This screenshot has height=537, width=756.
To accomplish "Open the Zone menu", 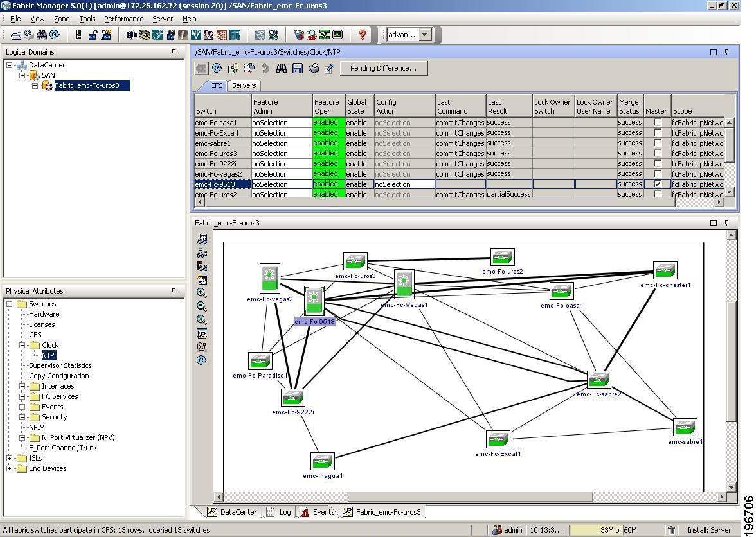I will coord(62,19).
